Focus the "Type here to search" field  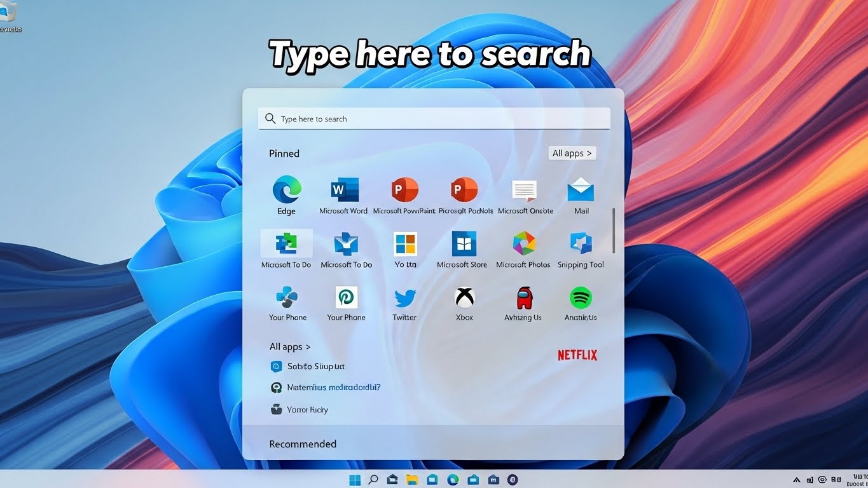point(434,119)
